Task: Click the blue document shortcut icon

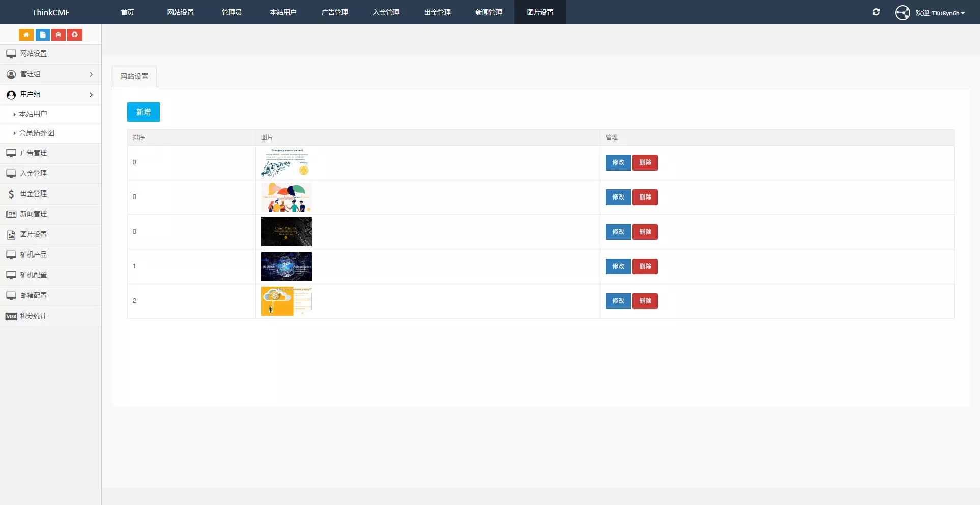Action: click(42, 35)
